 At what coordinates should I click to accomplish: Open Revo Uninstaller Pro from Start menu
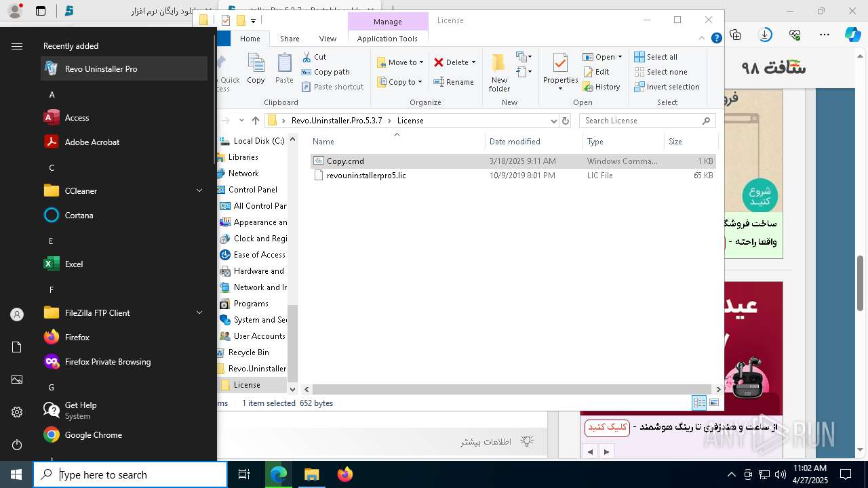124,68
